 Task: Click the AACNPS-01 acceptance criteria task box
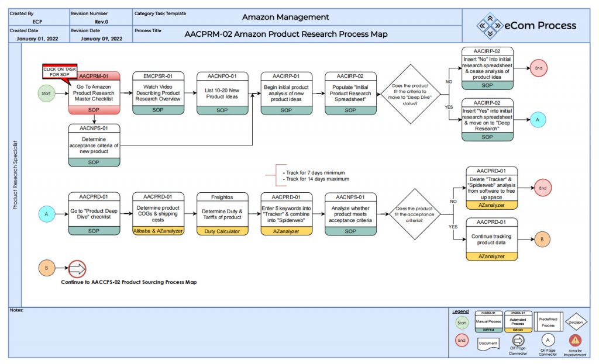tap(94, 145)
